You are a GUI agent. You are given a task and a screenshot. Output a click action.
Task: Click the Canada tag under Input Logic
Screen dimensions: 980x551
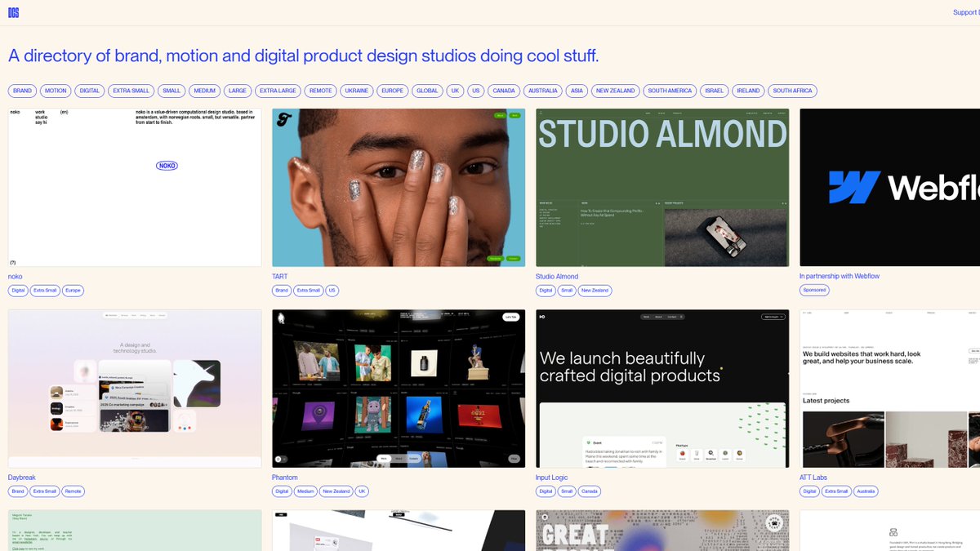coord(590,491)
